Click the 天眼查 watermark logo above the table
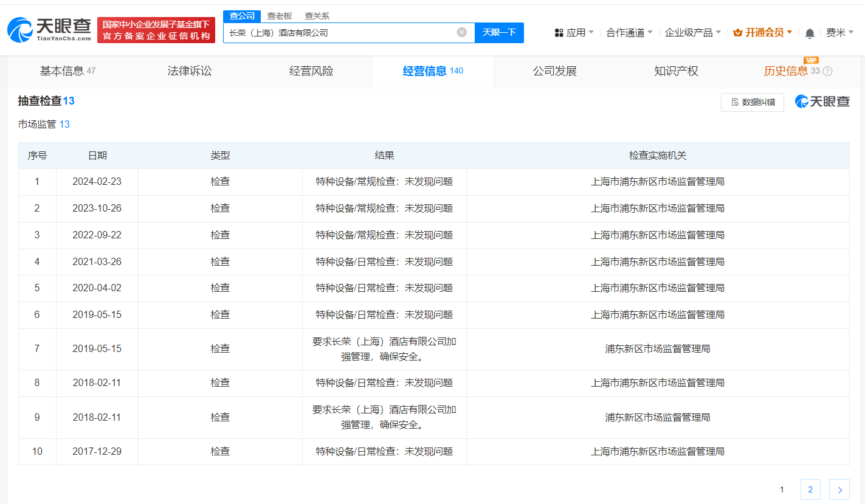 tap(822, 102)
